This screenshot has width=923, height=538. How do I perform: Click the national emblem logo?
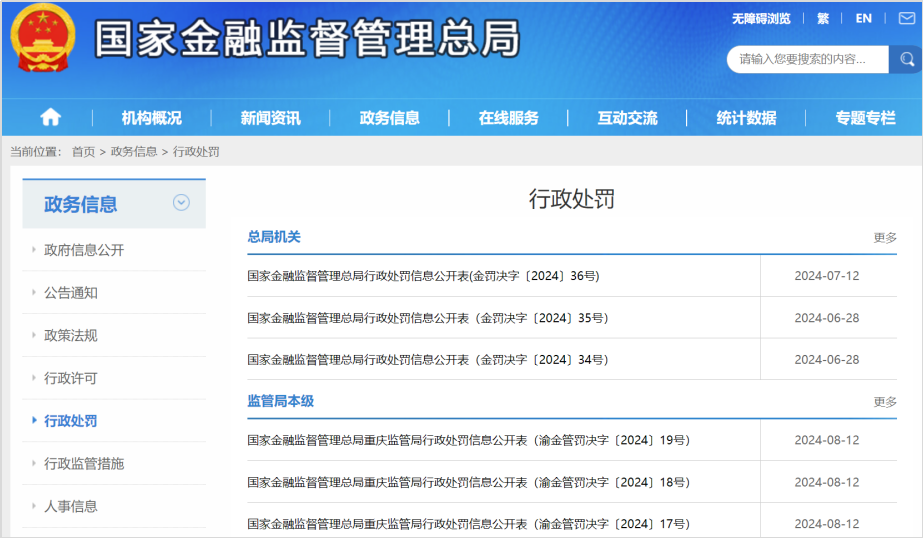[x=43, y=38]
